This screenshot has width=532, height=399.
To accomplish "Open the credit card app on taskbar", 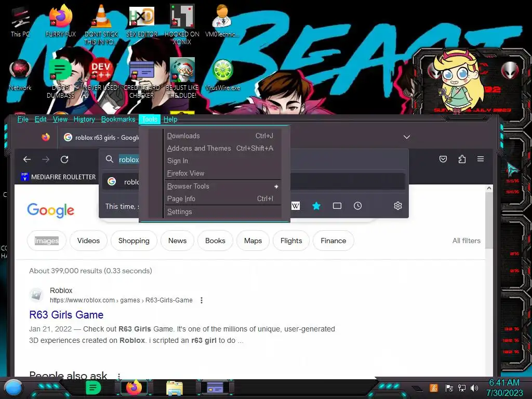I will (215, 388).
